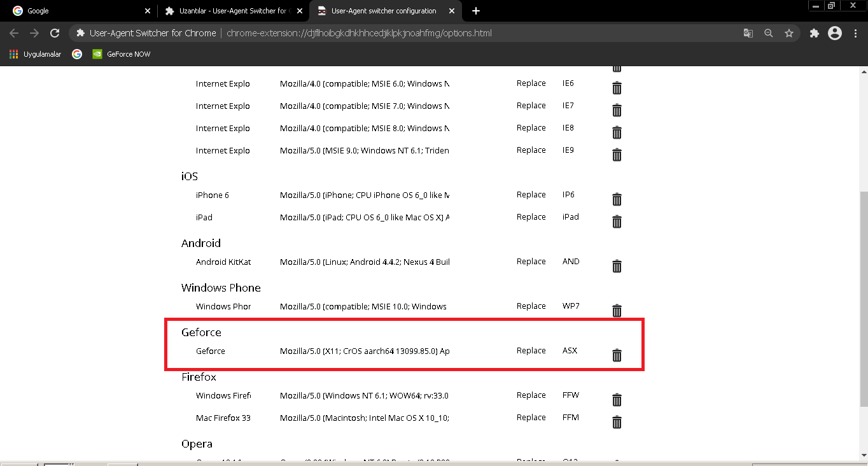This screenshot has height=466, width=868.
Task: Click the WP7 indicator flag
Action: pyautogui.click(x=571, y=306)
